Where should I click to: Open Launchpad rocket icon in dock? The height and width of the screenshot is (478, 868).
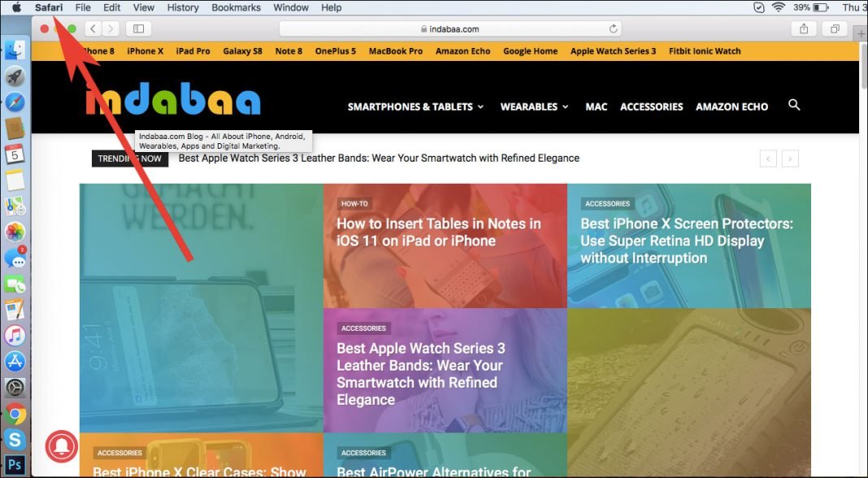(x=15, y=76)
